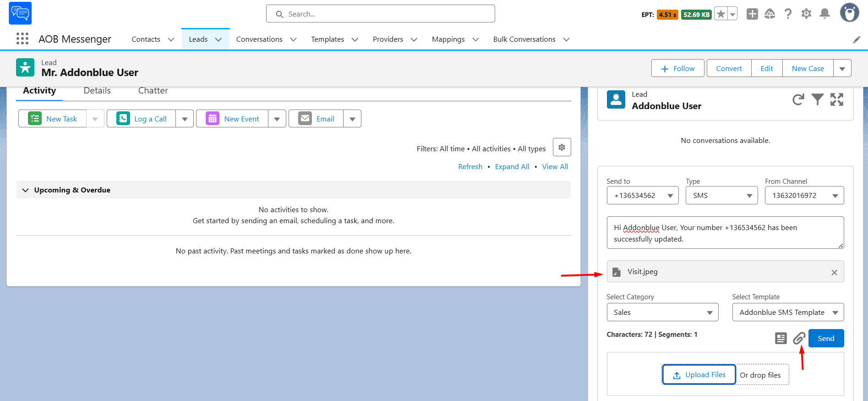Click the Convert button
Image resolution: width=868 pixels, height=401 pixels.
[729, 69]
